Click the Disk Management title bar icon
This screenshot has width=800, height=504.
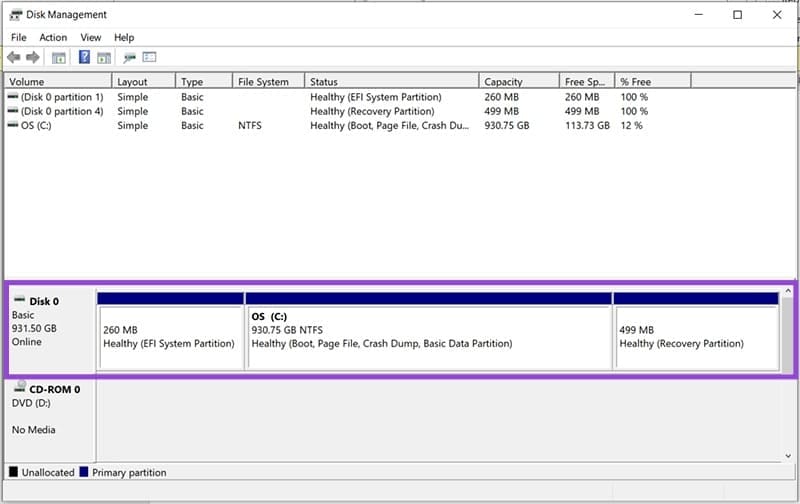tap(16, 15)
